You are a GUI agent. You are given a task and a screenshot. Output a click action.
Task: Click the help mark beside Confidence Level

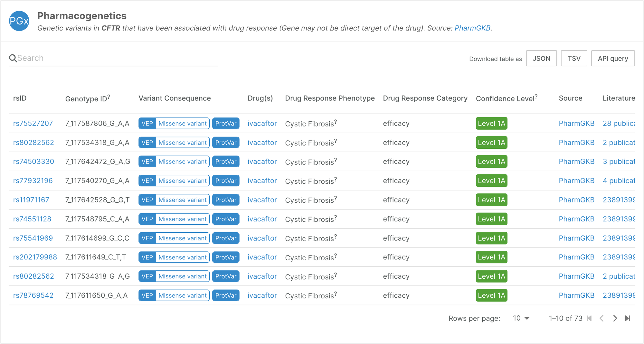coord(536,96)
